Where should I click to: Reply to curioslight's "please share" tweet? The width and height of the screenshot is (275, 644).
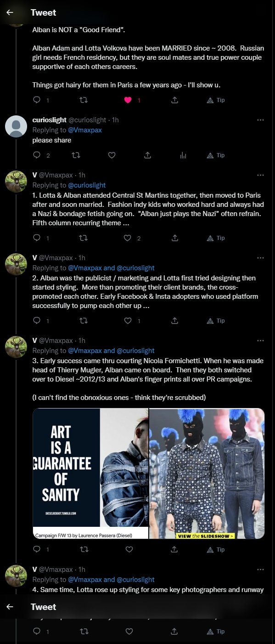[37, 155]
